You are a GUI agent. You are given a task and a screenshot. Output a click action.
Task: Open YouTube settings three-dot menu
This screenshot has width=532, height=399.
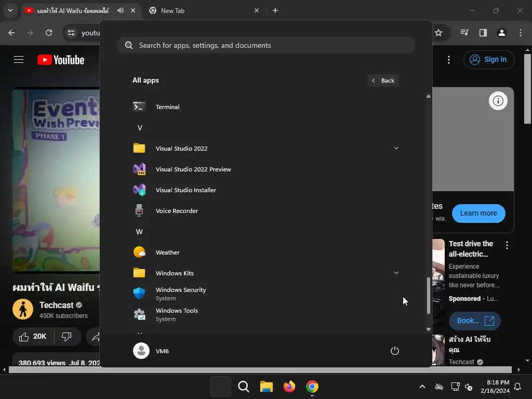tap(449, 60)
